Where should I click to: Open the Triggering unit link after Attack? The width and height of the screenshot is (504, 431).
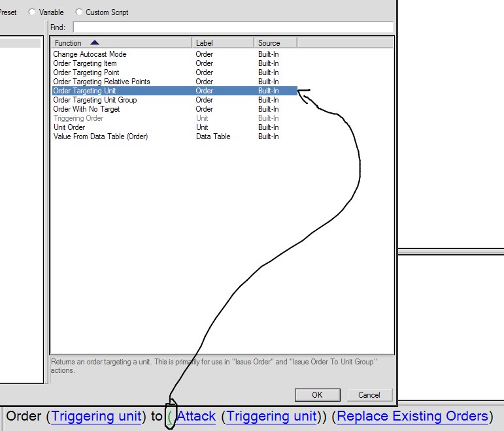pyautogui.click(x=271, y=416)
